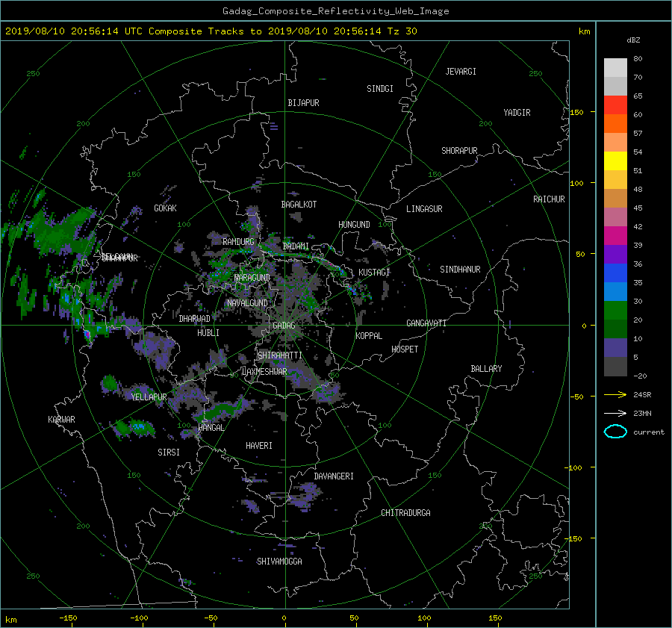This screenshot has width=672, height=628.
Task: Click the km unit label at top right
Action: [x=584, y=31]
